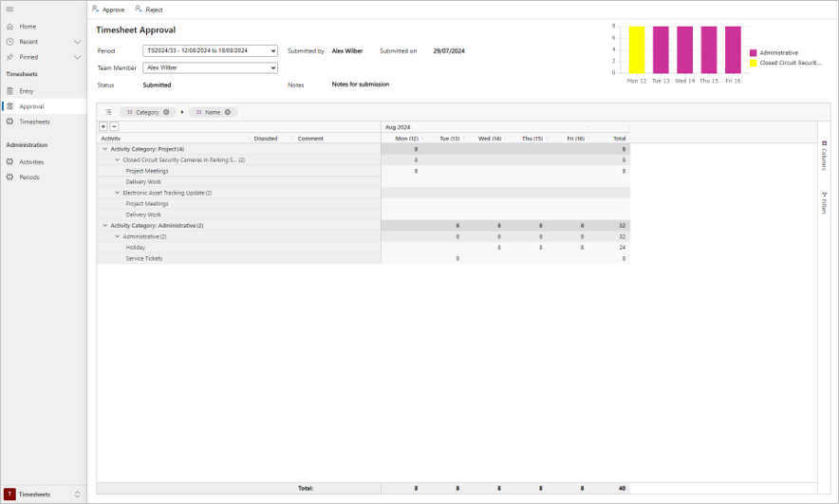Click the Fri (16) column header
839x504 pixels.
(x=576, y=139)
